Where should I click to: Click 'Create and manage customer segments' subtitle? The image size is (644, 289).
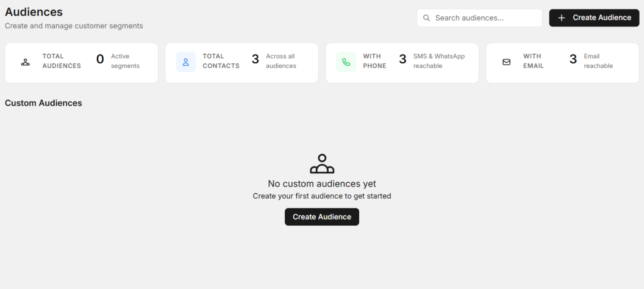click(74, 26)
